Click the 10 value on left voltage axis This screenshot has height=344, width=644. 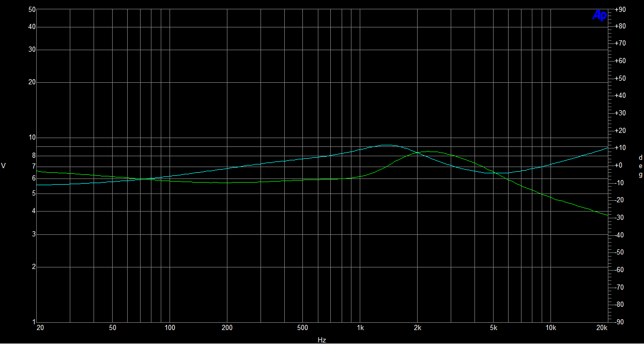[x=32, y=138]
